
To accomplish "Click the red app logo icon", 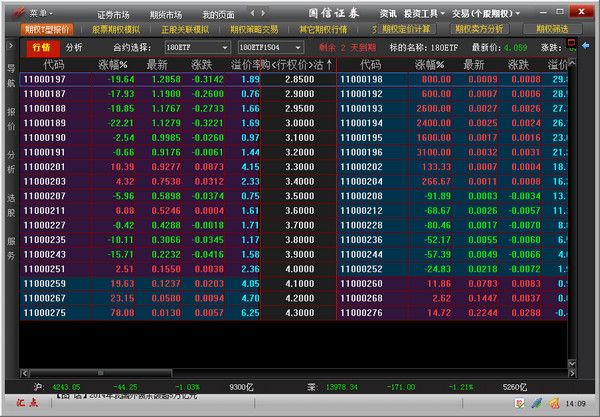I will click(x=18, y=13).
